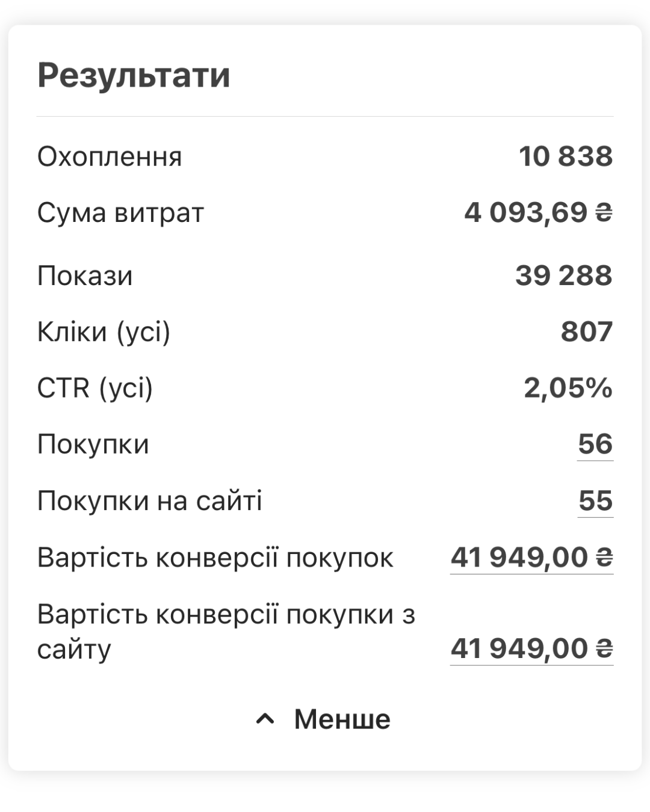Viewport: 650px width, 812px height.
Task: Tap the Сума витрат row label
Action: (120, 213)
